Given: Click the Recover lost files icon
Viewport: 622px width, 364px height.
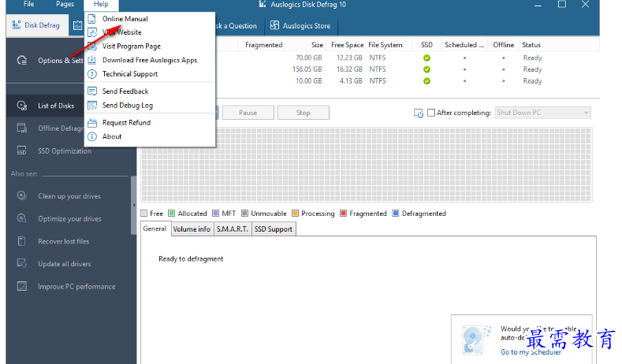Looking at the screenshot, I should point(22,240).
